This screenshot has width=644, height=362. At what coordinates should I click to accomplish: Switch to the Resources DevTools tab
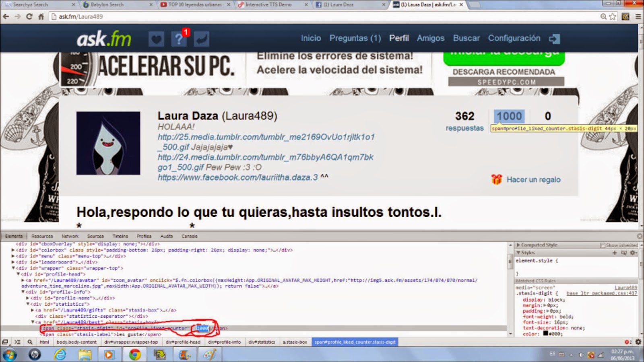[42, 236]
